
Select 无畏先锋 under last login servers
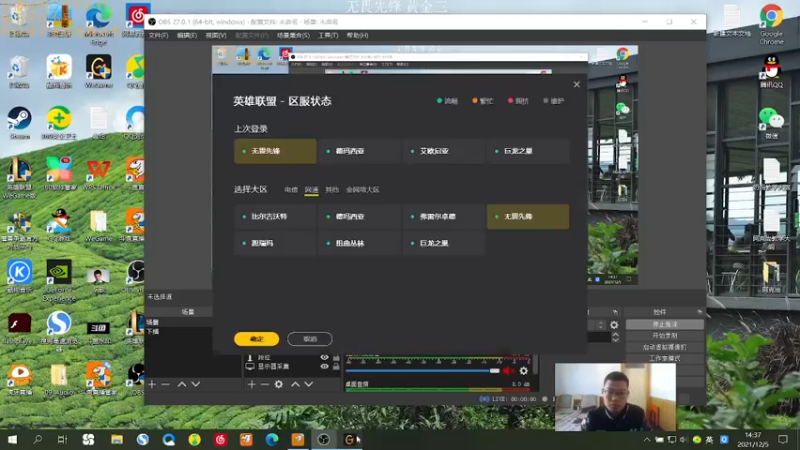pyautogui.click(x=275, y=151)
